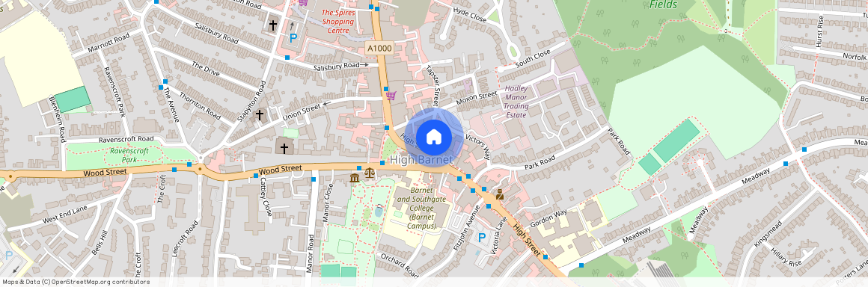Select the shopping cart icon near Union Street
This screenshot has width=868, height=287.
(391, 95)
